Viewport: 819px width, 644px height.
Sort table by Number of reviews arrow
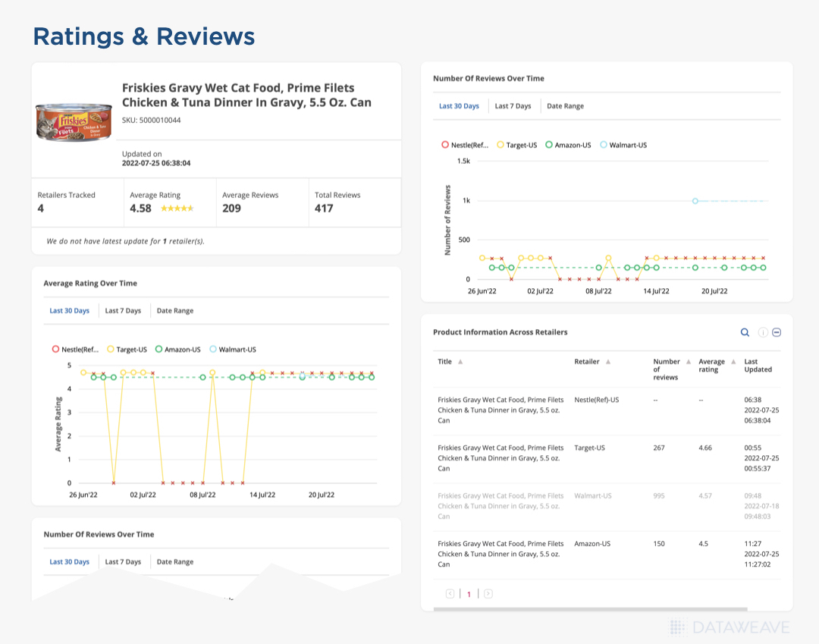[x=689, y=361]
